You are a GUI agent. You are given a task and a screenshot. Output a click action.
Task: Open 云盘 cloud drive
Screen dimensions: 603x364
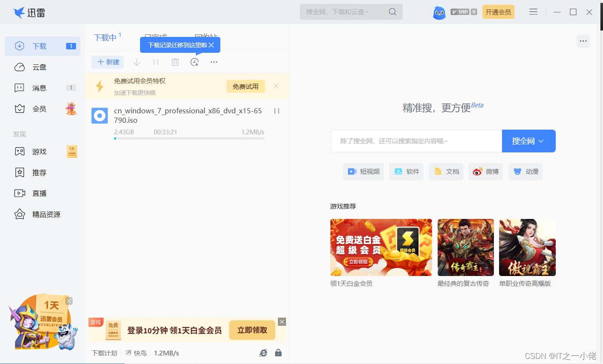(x=43, y=67)
